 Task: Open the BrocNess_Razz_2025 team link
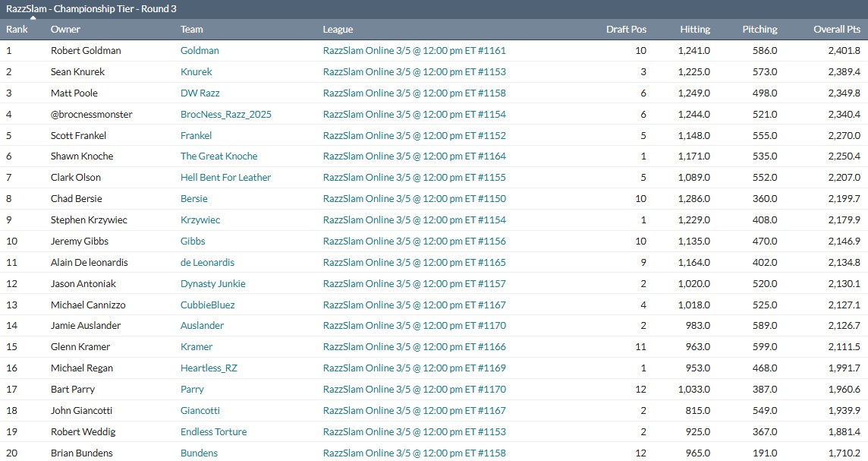(226, 114)
